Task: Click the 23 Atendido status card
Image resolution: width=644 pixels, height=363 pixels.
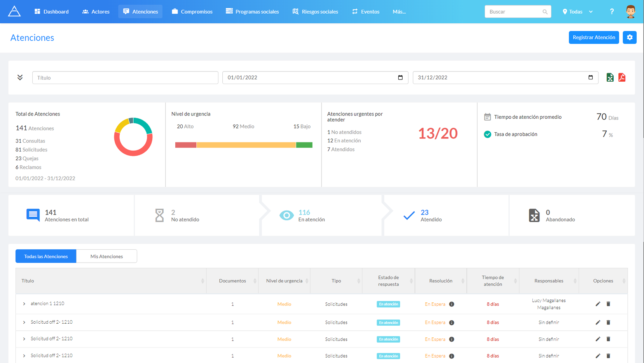Action: click(446, 216)
